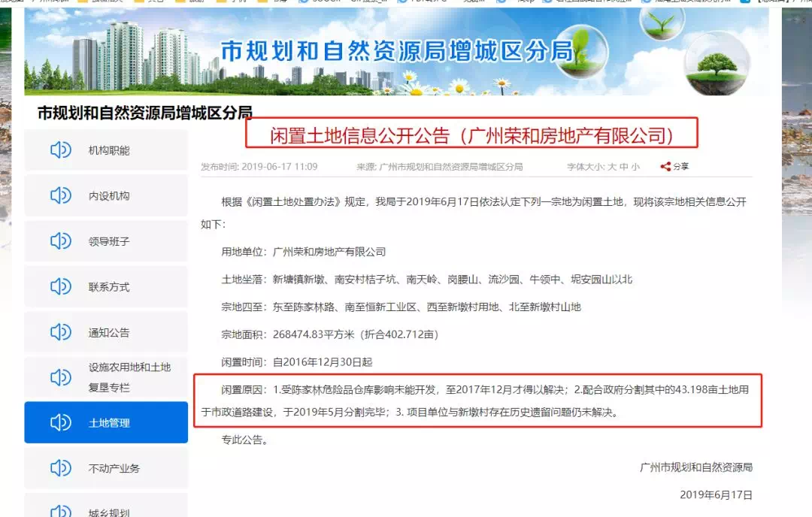The width and height of the screenshot is (812, 517).
Task: Click the speaker icon beside 联系方式
Action: point(61,286)
